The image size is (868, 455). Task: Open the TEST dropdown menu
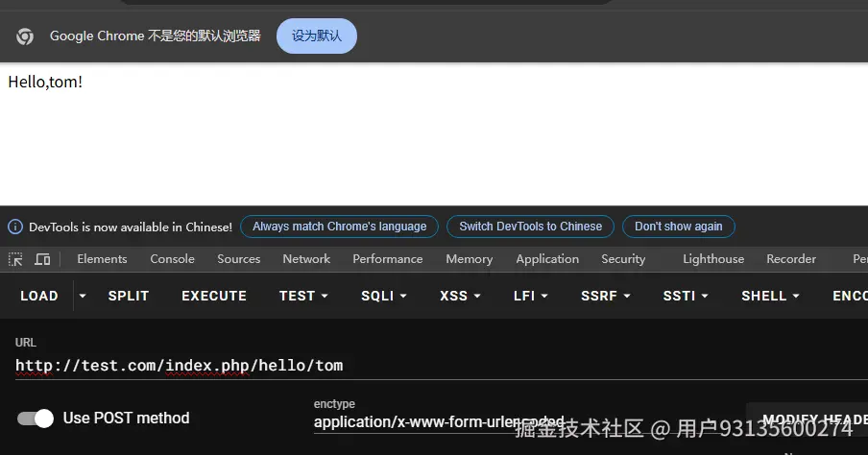pyautogui.click(x=303, y=297)
